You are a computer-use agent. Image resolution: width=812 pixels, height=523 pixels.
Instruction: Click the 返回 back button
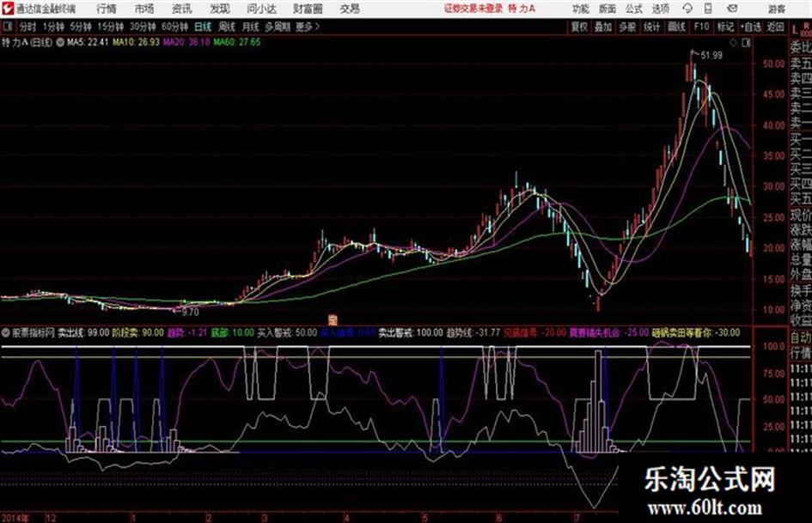(775, 27)
